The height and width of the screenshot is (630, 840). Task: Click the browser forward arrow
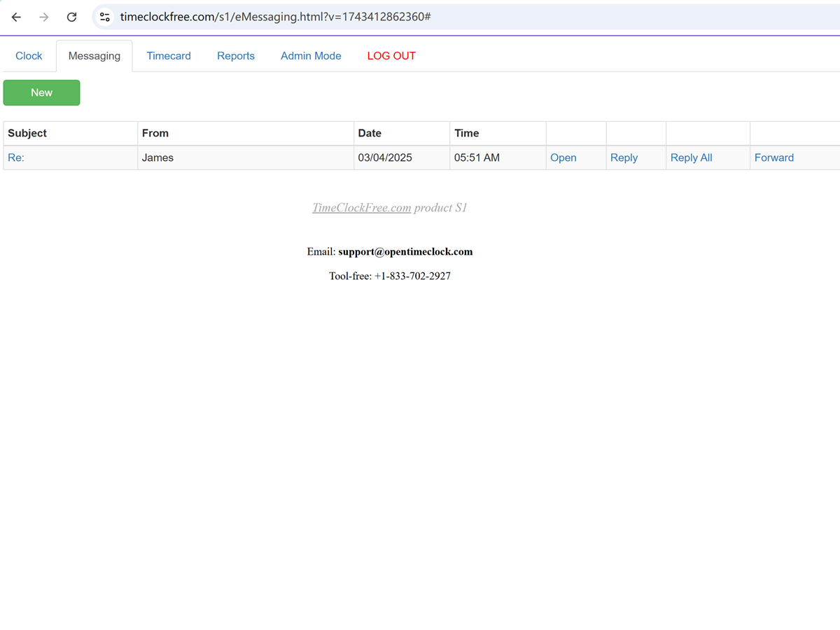(x=44, y=17)
